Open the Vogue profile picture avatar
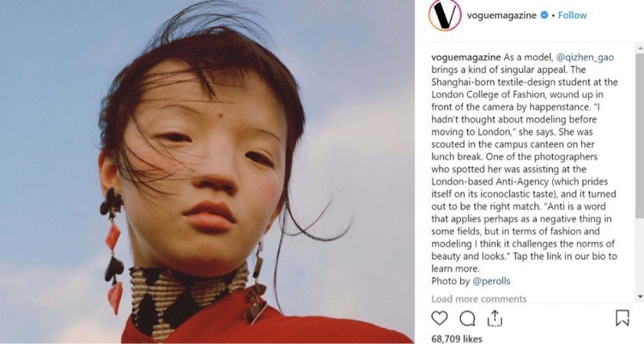The width and height of the screenshot is (644, 344). [445, 15]
